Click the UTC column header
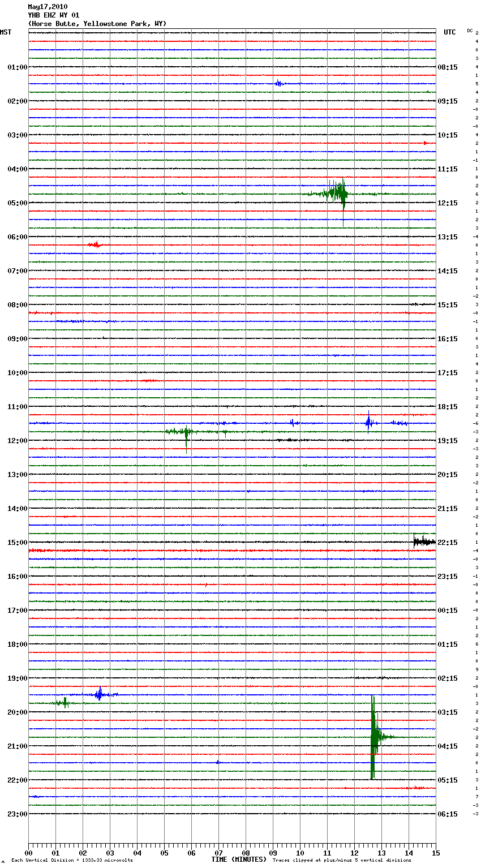This screenshot has width=481, height=868. 450,32
